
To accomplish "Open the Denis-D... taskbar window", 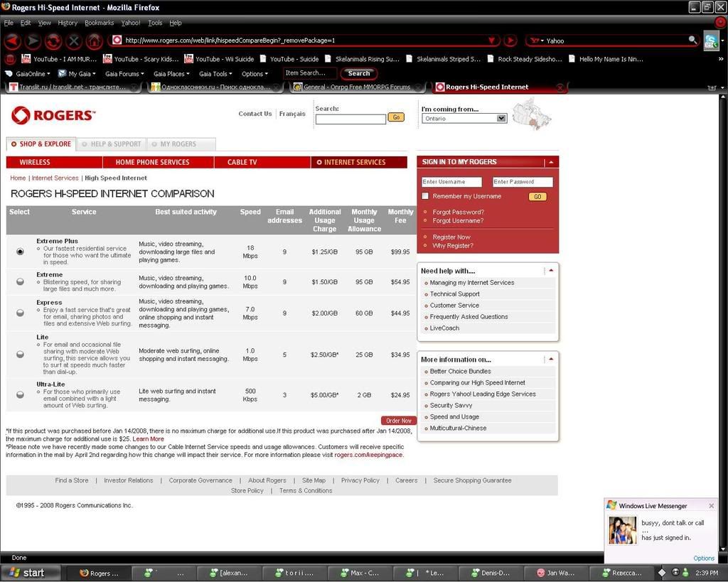I will (491, 573).
